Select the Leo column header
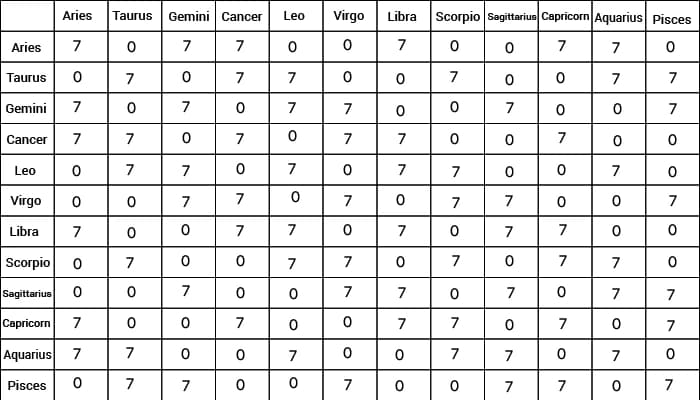 pos(294,17)
